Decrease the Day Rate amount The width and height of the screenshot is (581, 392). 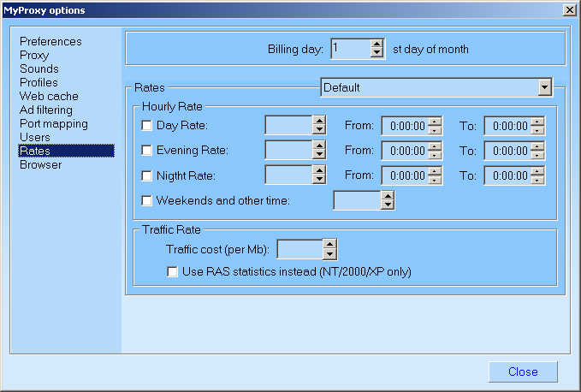318,129
